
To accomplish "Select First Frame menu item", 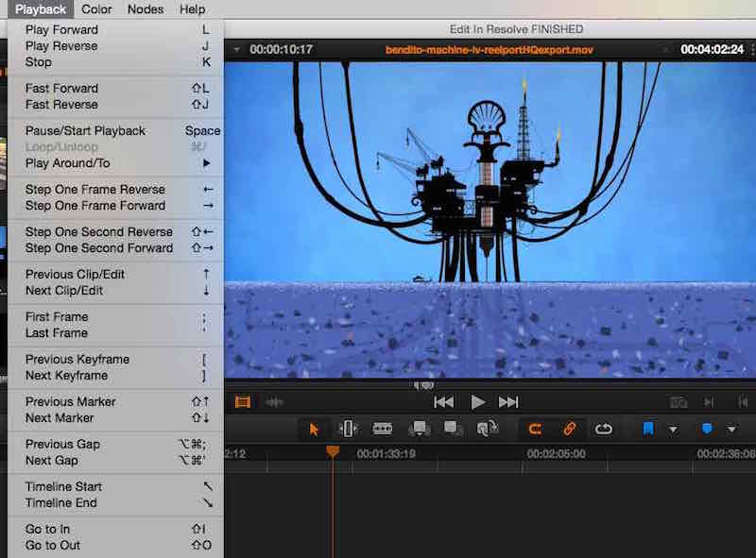I will click(x=115, y=316).
